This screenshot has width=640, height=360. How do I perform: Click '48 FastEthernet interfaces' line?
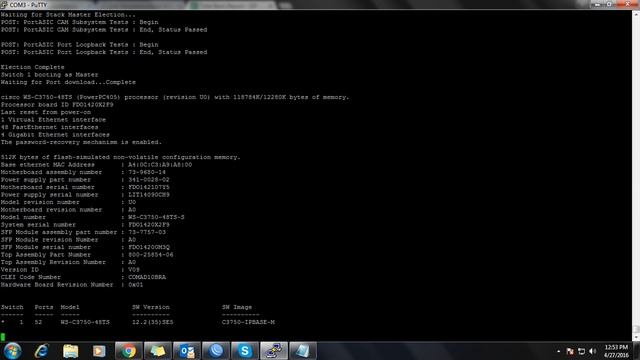coord(49,127)
